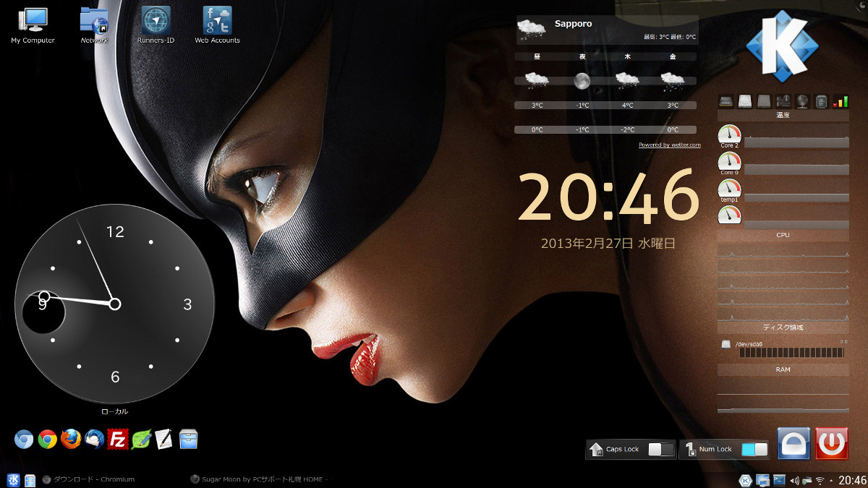Click the large KDE logo widget
The image size is (868, 488).
tap(781, 45)
